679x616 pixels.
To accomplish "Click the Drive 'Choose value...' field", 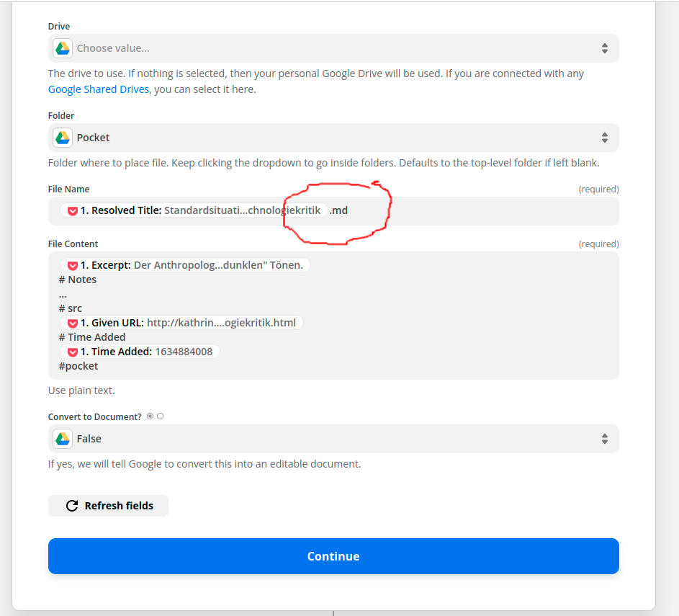I will click(333, 48).
